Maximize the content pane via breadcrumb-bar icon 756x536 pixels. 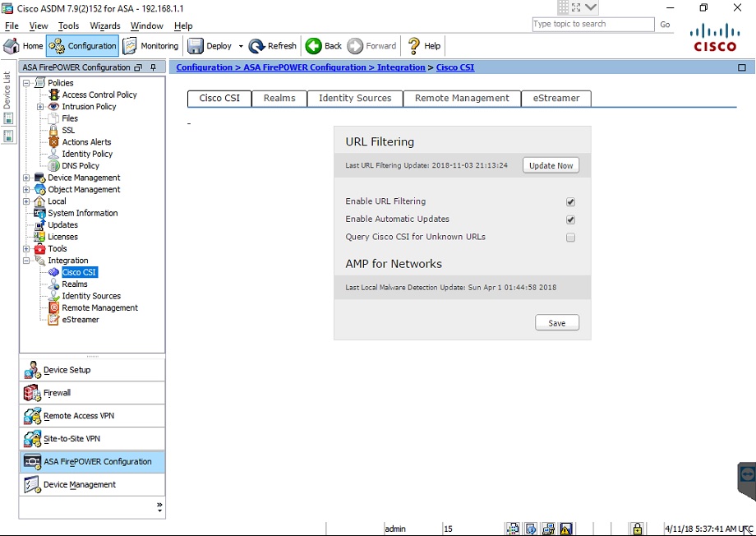(742, 67)
